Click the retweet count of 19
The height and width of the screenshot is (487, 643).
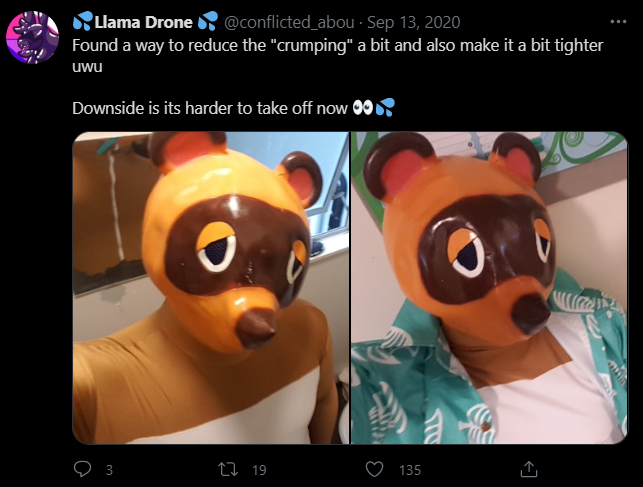click(259, 470)
